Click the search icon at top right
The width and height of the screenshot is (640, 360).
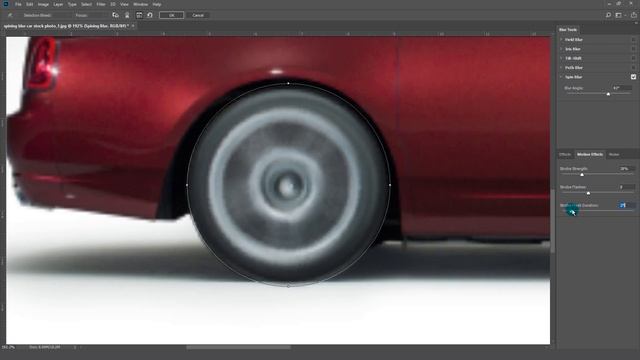608,15
